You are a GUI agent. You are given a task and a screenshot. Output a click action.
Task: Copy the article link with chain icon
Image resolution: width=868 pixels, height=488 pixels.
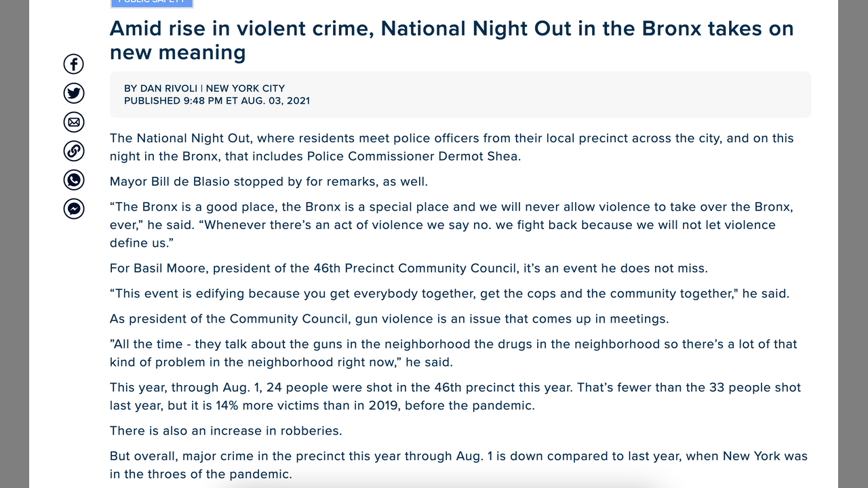point(74,150)
